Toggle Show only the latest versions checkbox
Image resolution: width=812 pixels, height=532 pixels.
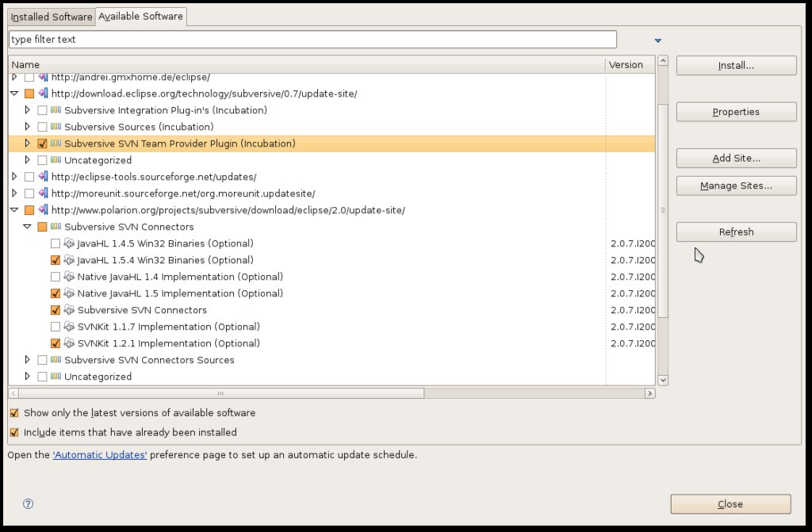point(14,413)
